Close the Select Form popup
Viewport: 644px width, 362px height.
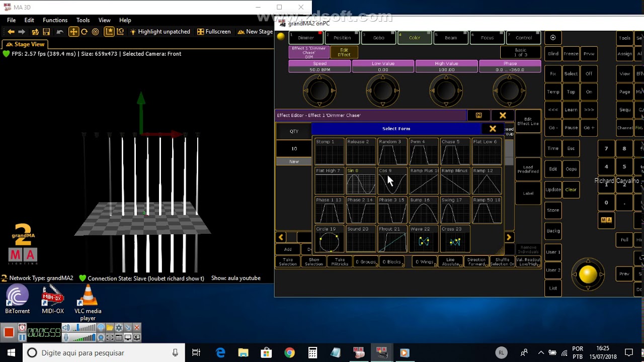493,129
